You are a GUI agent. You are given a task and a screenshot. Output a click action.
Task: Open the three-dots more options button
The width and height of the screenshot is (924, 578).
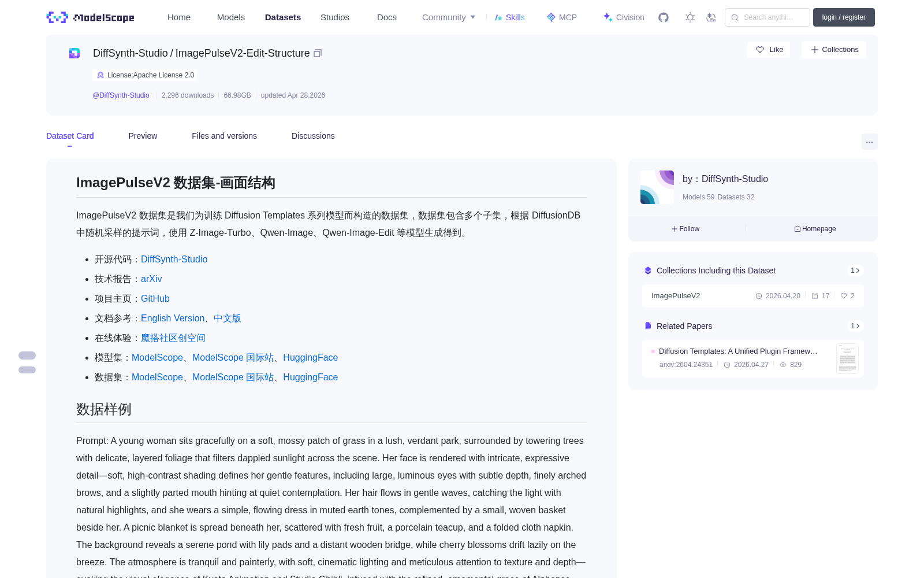pos(870,142)
